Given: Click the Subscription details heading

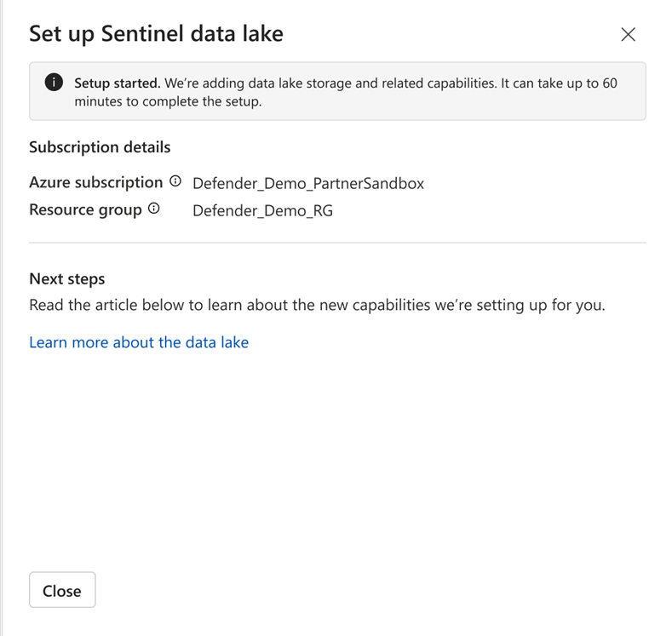Looking at the screenshot, I should point(100,147).
